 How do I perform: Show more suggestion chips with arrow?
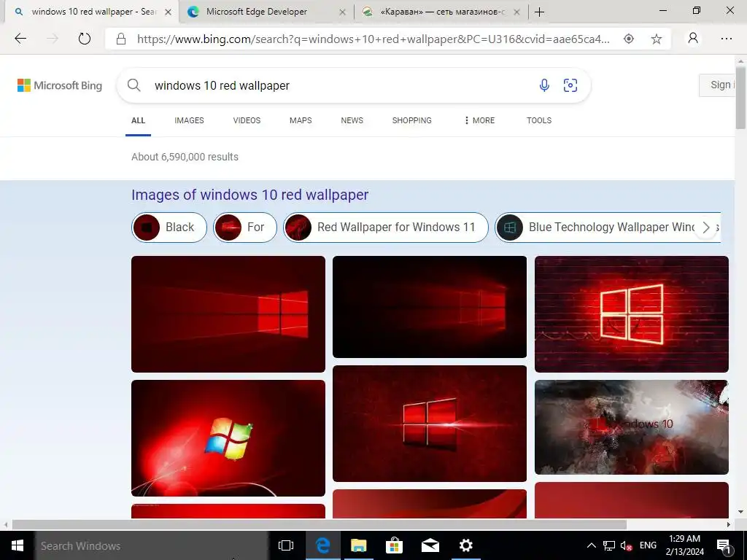click(x=706, y=227)
